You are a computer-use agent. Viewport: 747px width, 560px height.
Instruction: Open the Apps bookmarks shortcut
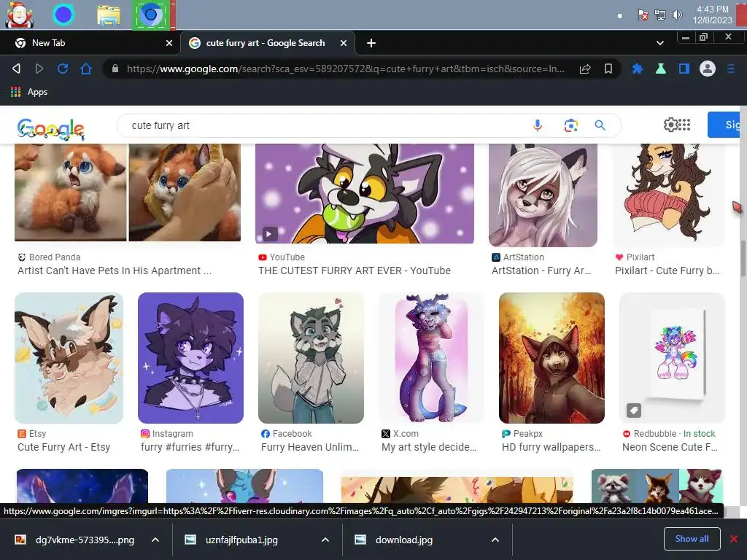click(x=29, y=92)
